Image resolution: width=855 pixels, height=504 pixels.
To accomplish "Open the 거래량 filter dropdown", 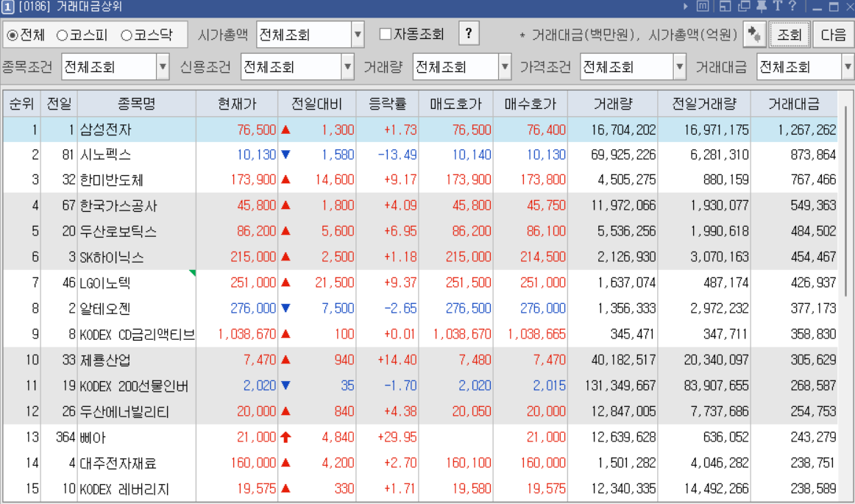I will pos(505,68).
